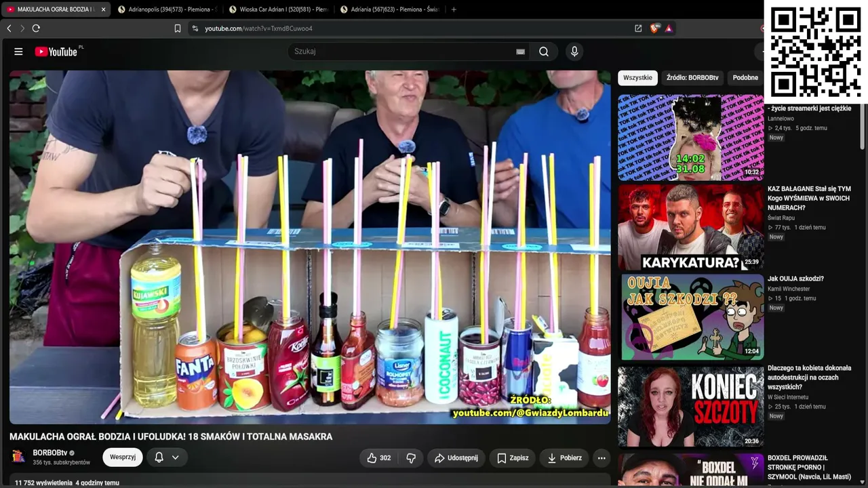Click the browser forward arrow
Image resolution: width=868 pixels, height=488 pixels.
tap(22, 28)
